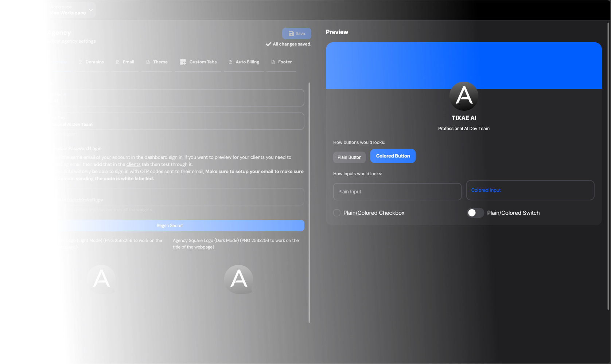Screen dimensions: 611x364
Task: Open the Auto Billing tab
Action: click(x=247, y=62)
